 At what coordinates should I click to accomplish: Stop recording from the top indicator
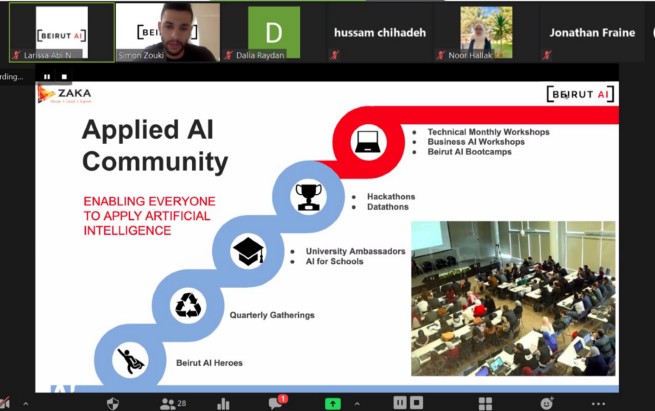point(64,76)
